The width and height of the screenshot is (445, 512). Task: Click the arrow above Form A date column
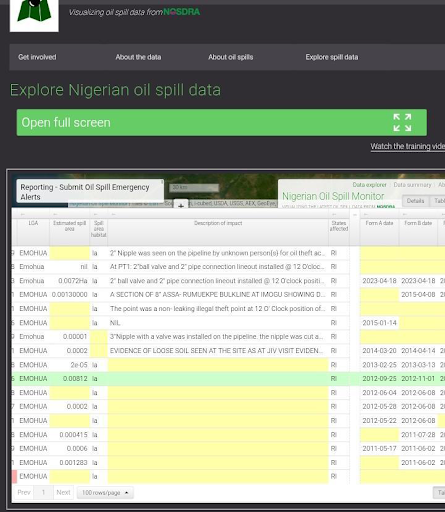point(366,214)
